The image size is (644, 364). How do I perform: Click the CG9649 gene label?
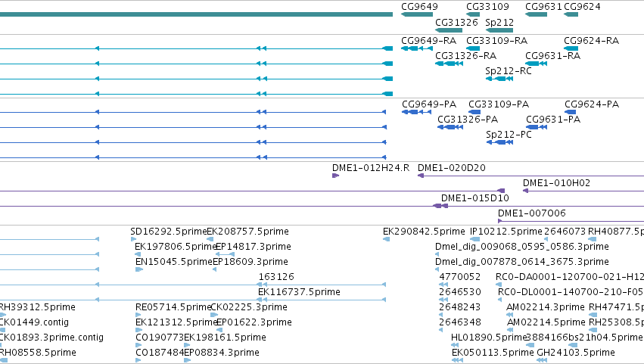point(419,7)
